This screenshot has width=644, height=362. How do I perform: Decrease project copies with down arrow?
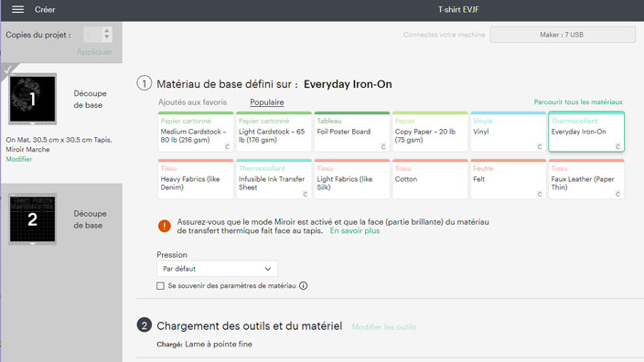pyautogui.click(x=107, y=37)
